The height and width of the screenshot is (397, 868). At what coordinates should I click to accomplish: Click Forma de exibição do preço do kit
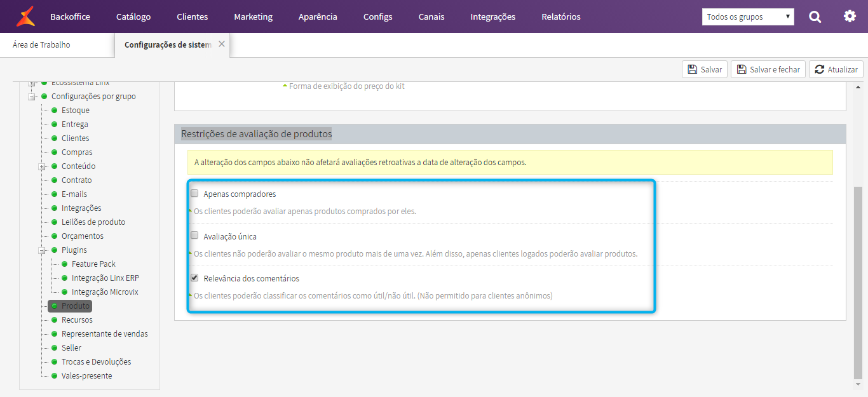347,86
